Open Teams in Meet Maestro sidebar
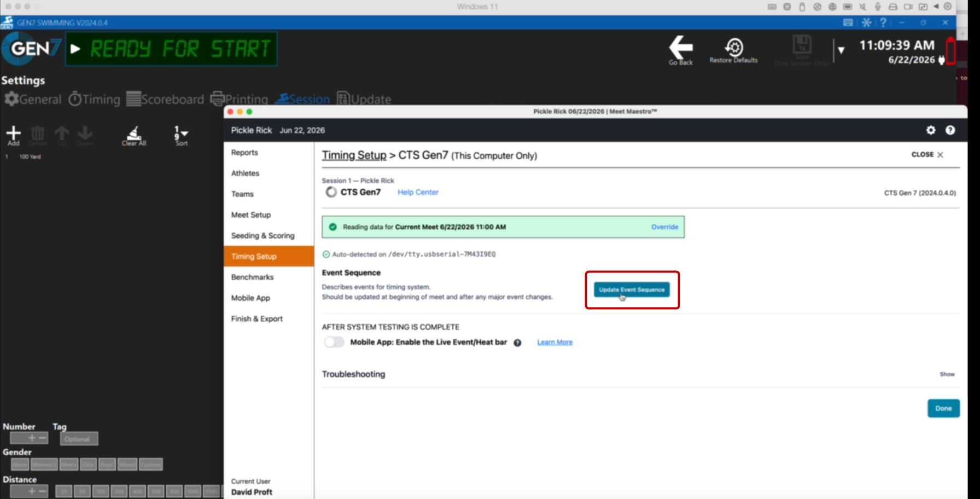This screenshot has height=499, width=980. point(242,194)
